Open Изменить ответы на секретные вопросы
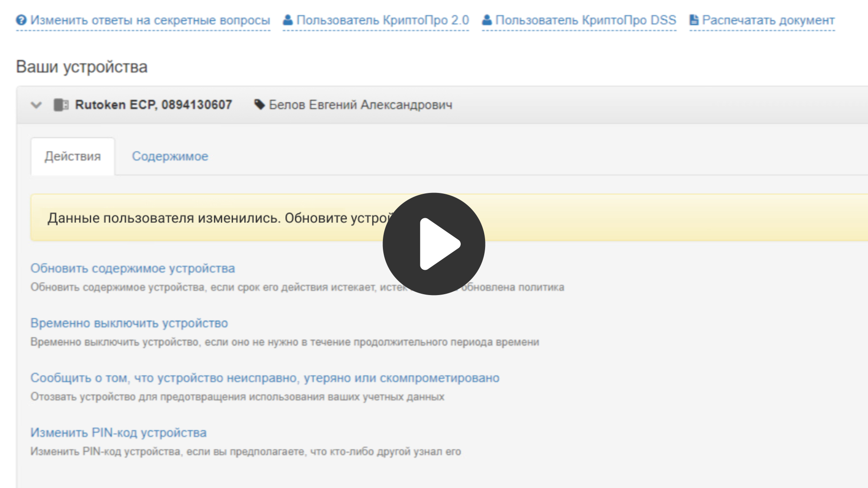The height and width of the screenshot is (488, 868). (151, 20)
